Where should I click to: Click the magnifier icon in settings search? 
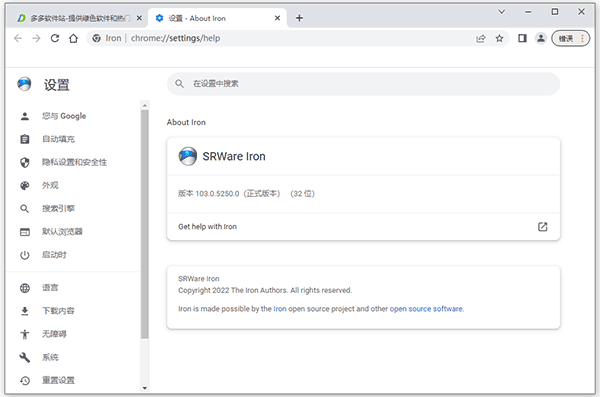pyautogui.click(x=179, y=83)
